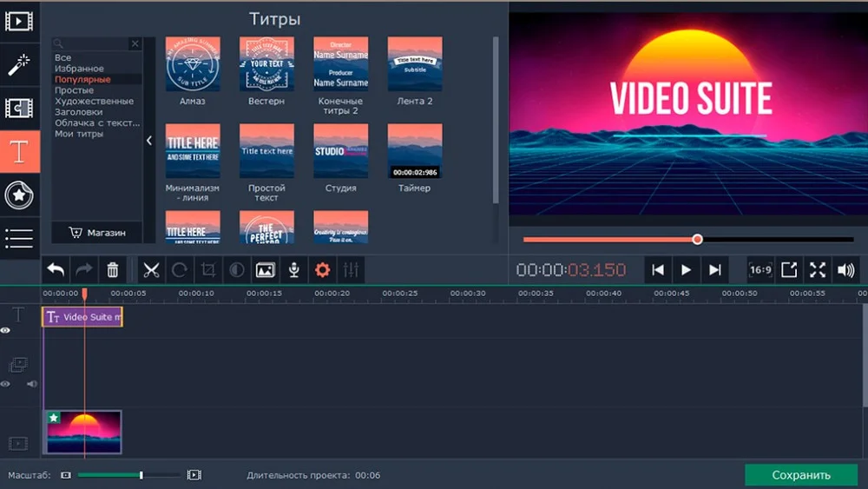Open the clip properties gear icon
Image resolution: width=868 pixels, height=489 pixels.
(322, 270)
